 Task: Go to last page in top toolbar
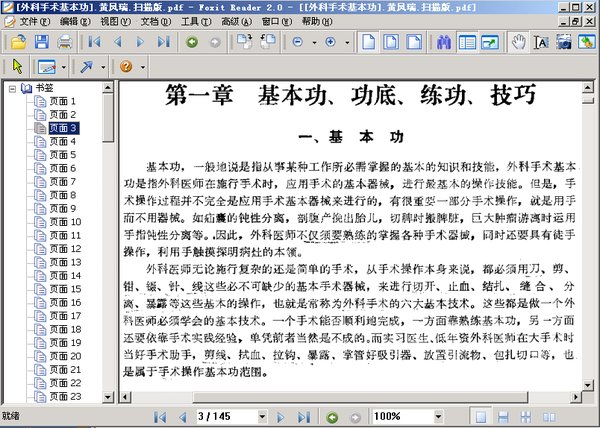click(164, 42)
